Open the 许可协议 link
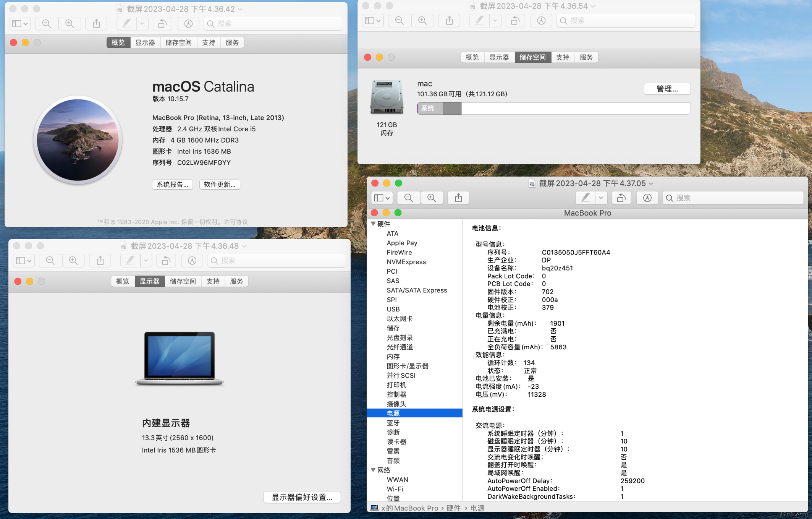The image size is (812, 519). [236, 222]
